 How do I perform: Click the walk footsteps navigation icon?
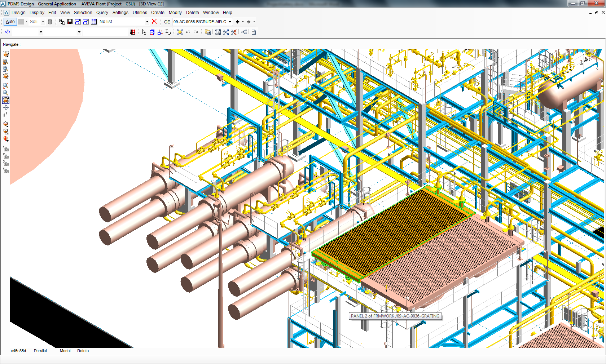5,115
